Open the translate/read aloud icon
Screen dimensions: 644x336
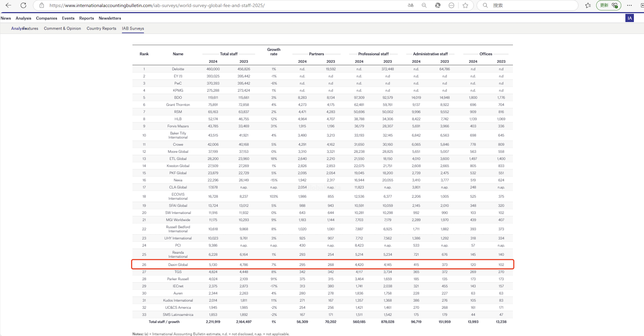tap(410, 5)
